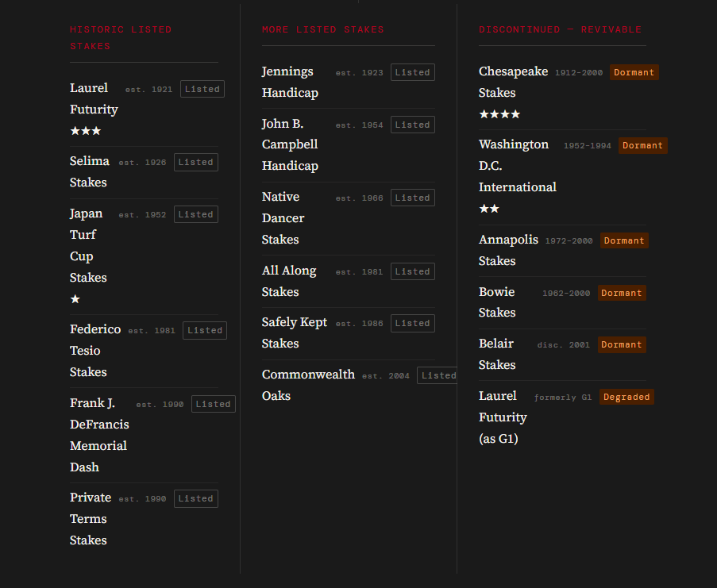Click the 1912-2000 date range
This screenshot has height=588, width=717.
pos(579,73)
